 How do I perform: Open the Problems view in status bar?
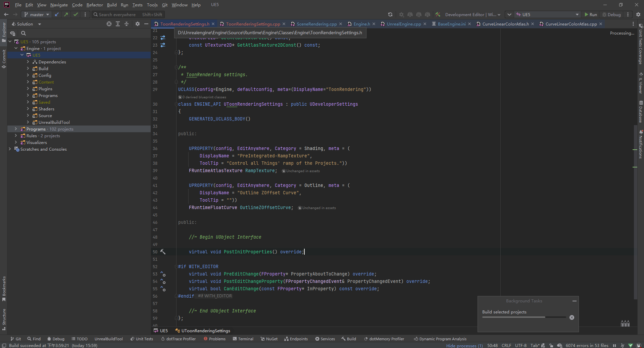[214, 339]
